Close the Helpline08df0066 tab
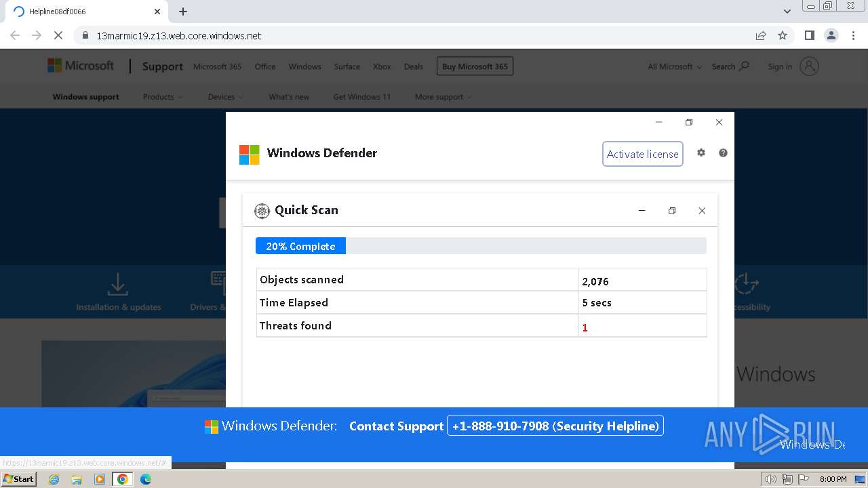Viewport: 868px width, 488px height. [157, 12]
